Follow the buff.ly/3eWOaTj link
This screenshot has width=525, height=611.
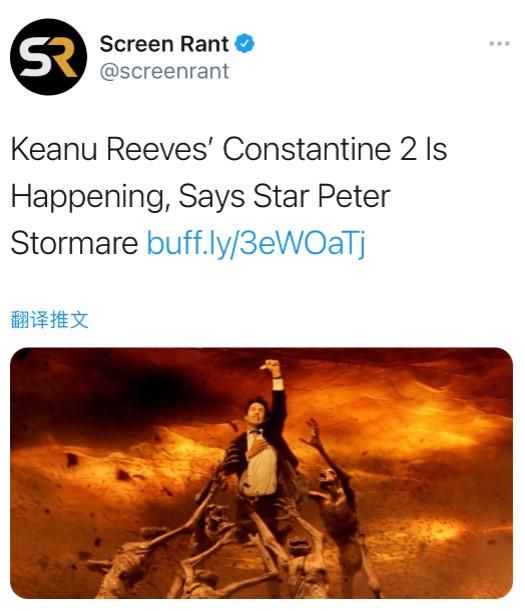[x=256, y=243]
